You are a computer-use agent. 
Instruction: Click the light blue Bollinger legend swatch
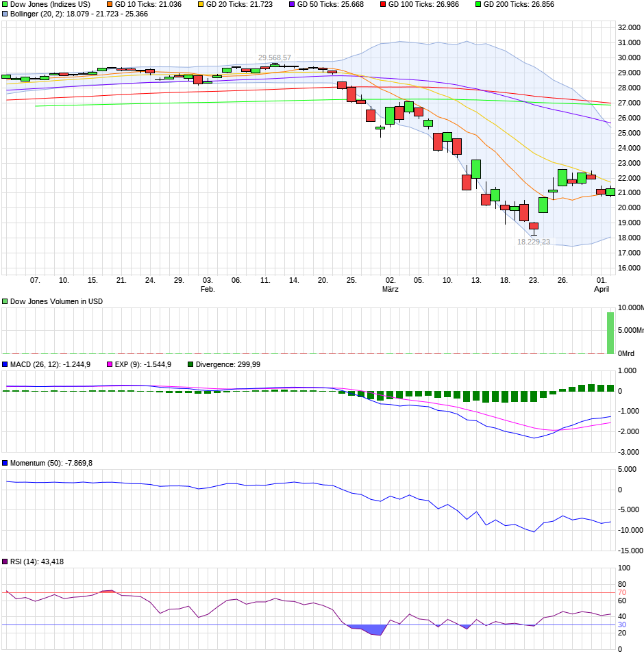[5, 14]
